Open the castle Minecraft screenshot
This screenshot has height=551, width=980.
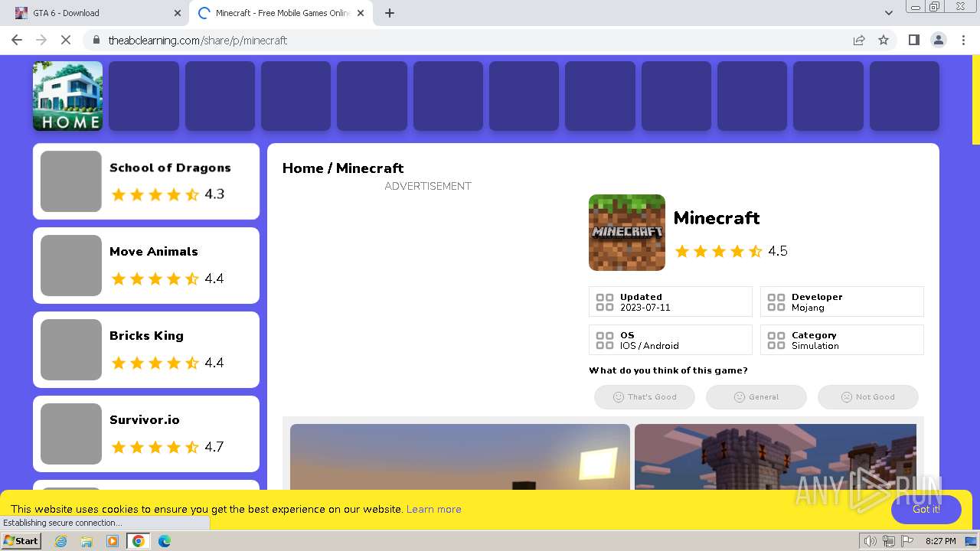[x=776, y=457]
